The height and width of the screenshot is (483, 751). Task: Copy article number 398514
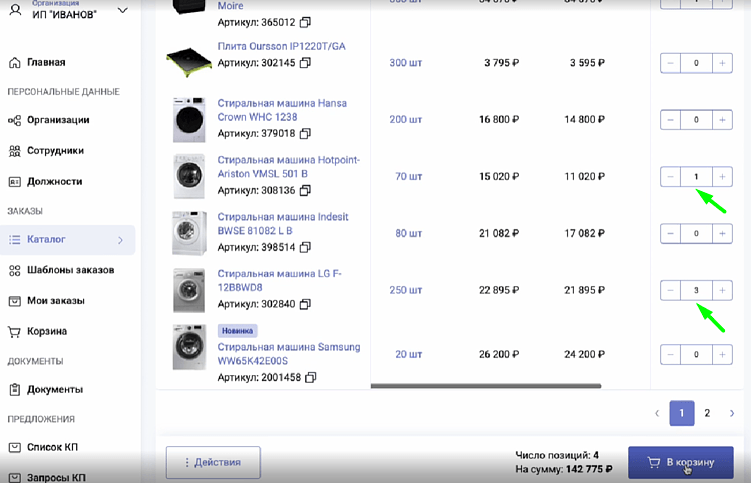tap(305, 247)
